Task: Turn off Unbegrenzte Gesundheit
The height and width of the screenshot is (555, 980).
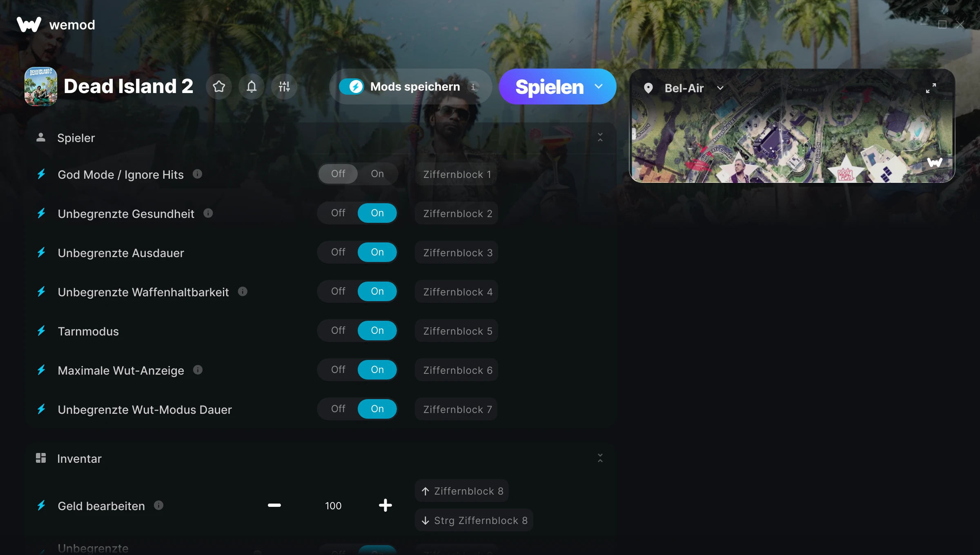Action: click(x=338, y=213)
